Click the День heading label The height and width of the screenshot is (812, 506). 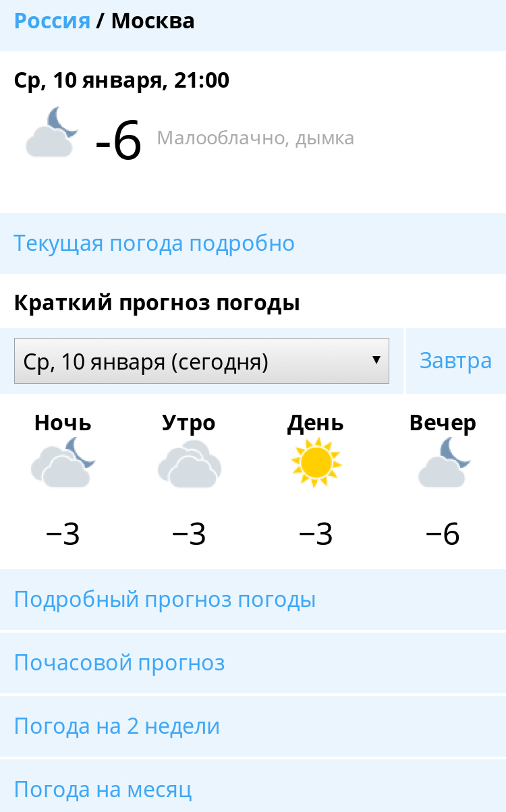[x=316, y=424]
